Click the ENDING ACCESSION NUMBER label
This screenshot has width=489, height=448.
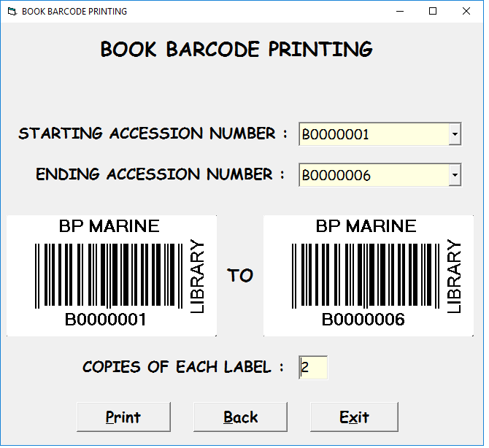pos(160,174)
